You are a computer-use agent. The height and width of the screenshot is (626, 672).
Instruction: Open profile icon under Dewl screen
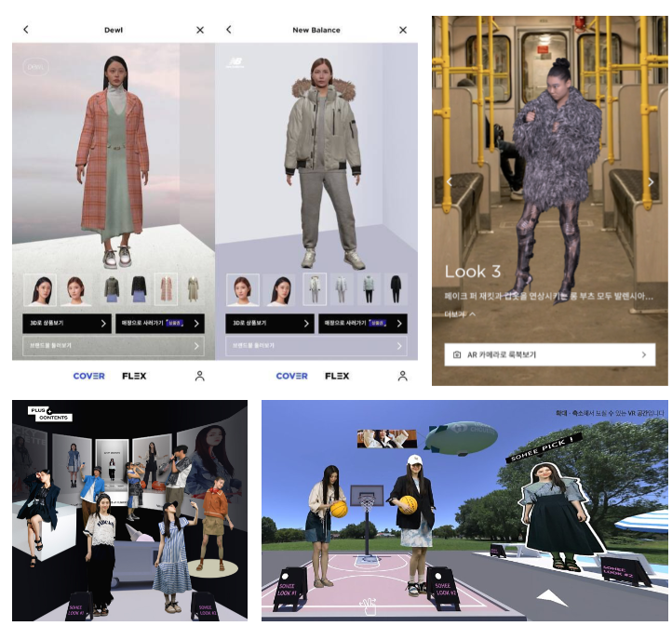click(200, 376)
